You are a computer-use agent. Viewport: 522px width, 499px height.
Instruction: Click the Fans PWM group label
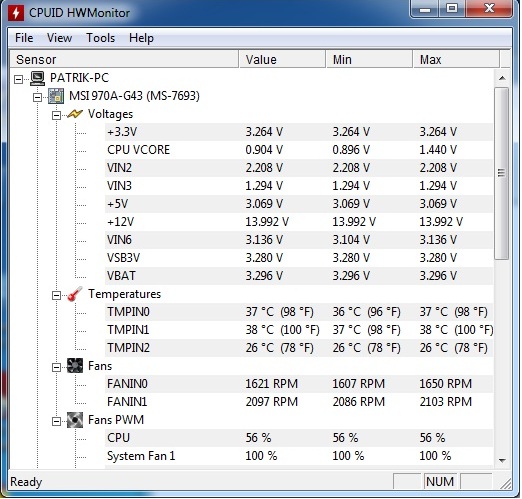tap(116, 420)
